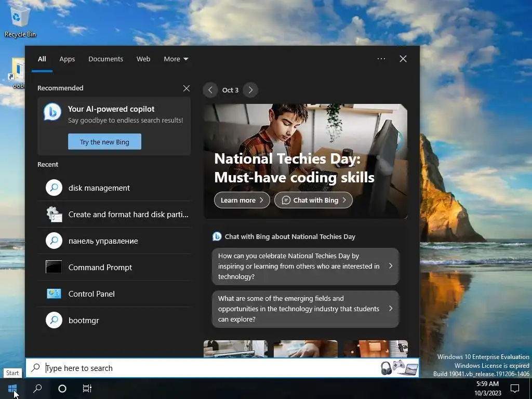This screenshot has height=399, width=532.
Task: Open Cortana circle on taskbar
Action: (62, 389)
